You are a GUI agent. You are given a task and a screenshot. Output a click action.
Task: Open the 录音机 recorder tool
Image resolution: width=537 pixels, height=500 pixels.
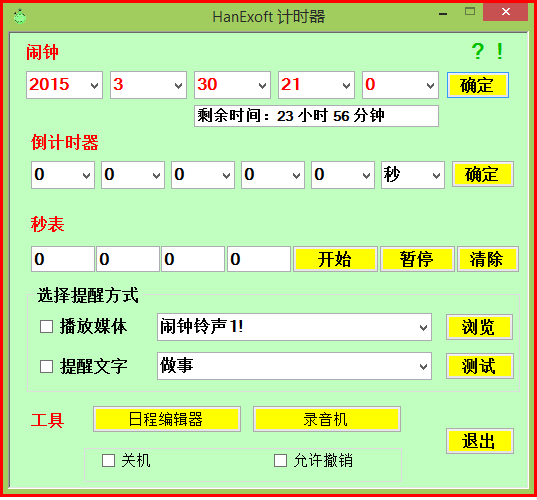pos(327,419)
